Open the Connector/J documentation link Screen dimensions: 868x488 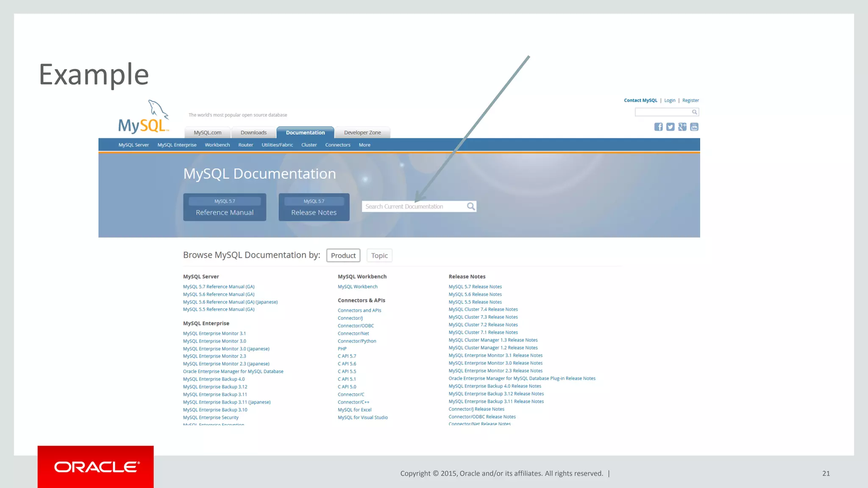350,318
